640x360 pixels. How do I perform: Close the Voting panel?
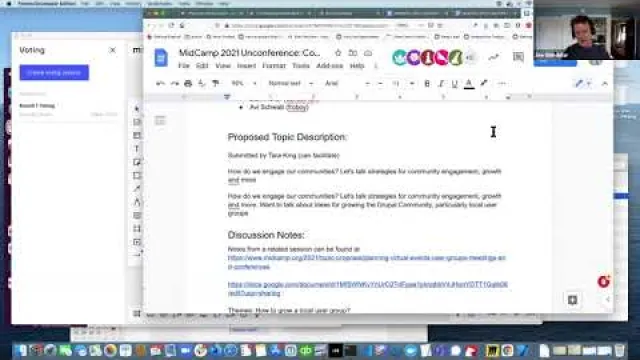pyautogui.click(x=113, y=50)
